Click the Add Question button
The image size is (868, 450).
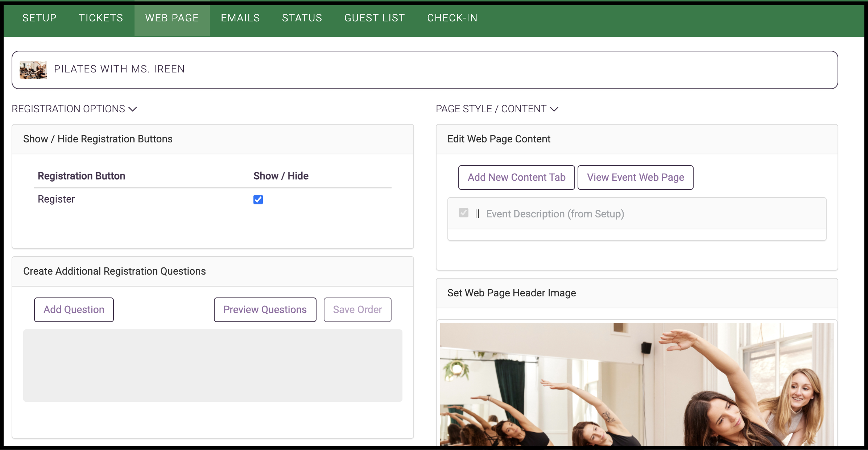click(x=74, y=310)
